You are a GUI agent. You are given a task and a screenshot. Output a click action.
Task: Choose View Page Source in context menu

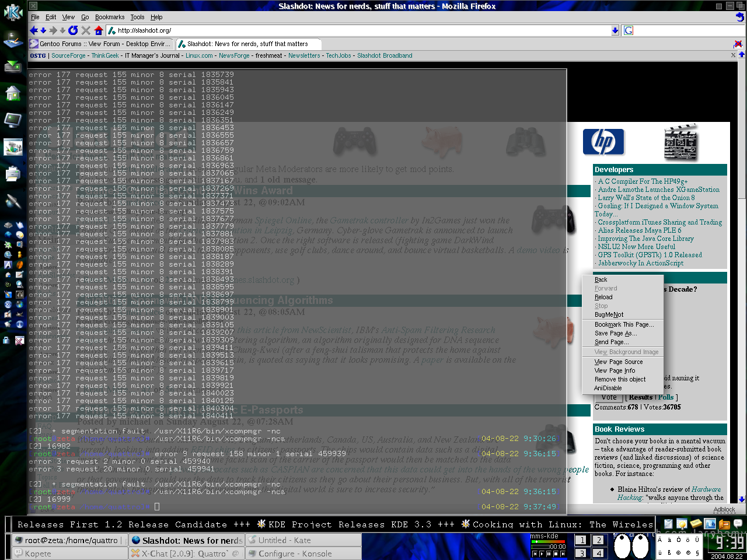coord(623,362)
